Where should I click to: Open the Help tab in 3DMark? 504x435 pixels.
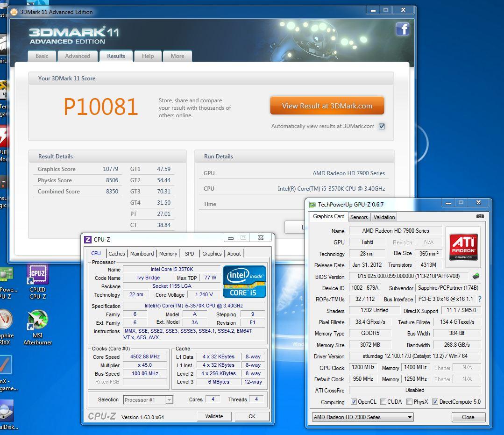[148, 56]
